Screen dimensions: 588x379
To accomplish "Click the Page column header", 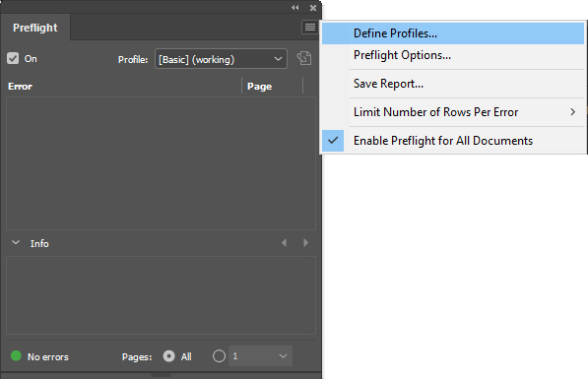I will tap(259, 87).
